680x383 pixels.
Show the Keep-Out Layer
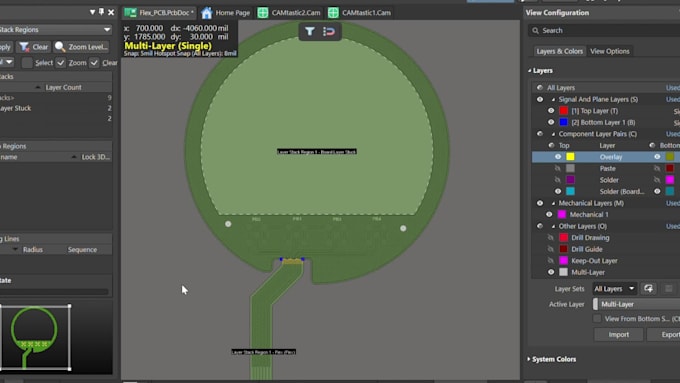[x=551, y=261]
